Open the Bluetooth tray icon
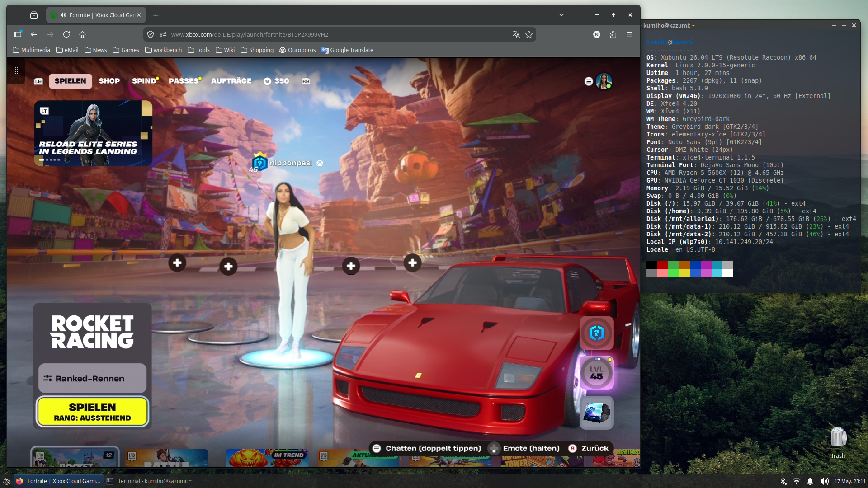The image size is (868, 488). (x=783, y=481)
